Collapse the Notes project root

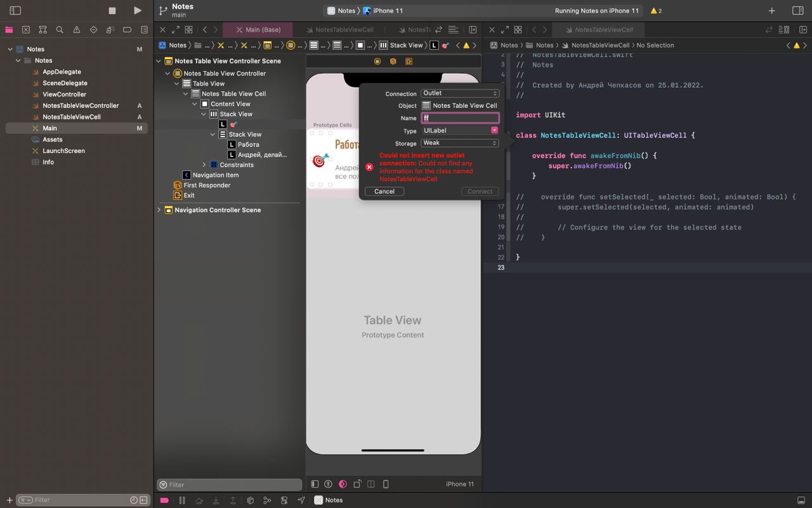pyautogui.click(x=10, y=49)
